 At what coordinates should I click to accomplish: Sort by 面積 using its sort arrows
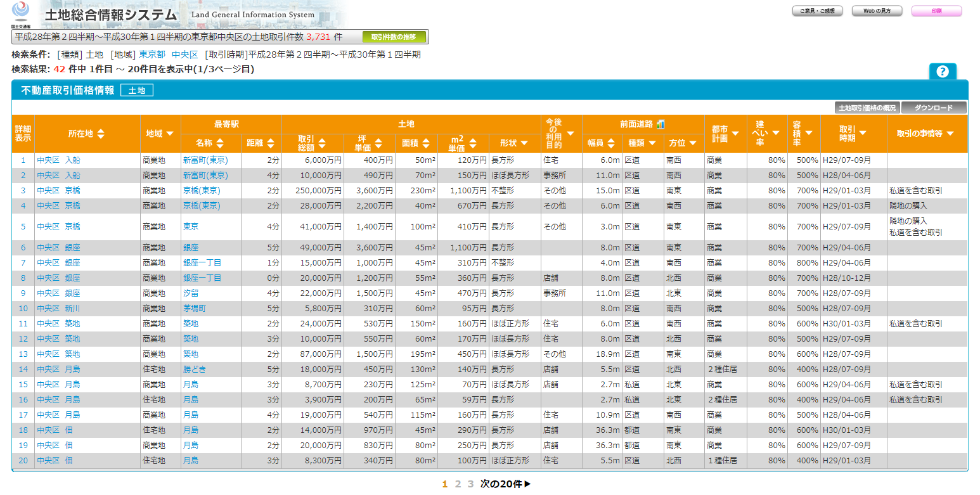point(426,143)
